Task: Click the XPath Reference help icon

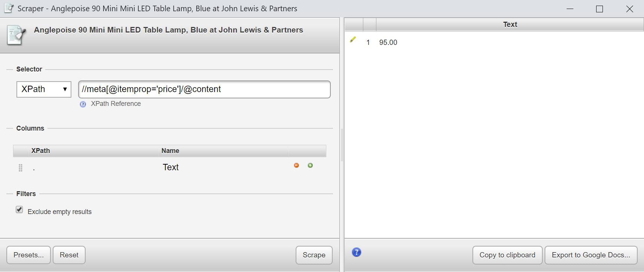Action: 83,104
